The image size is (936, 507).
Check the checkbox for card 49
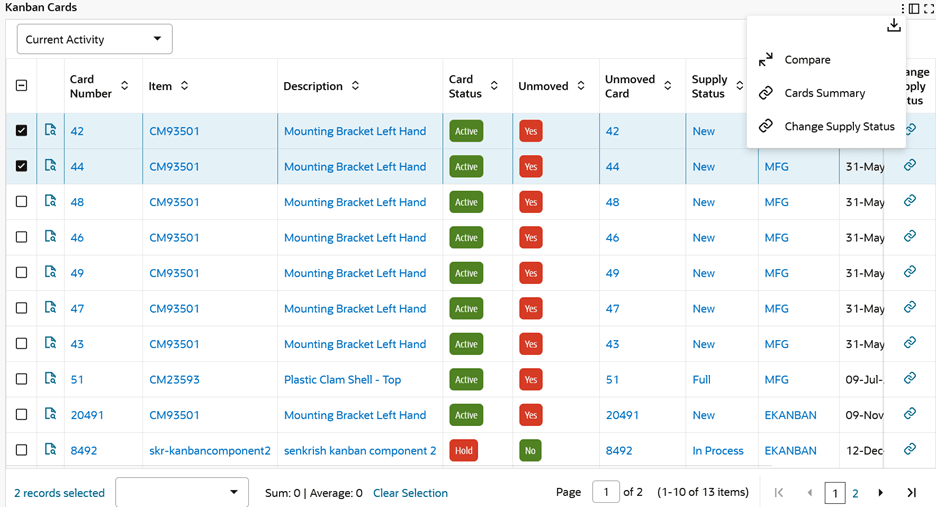point(21,272)
